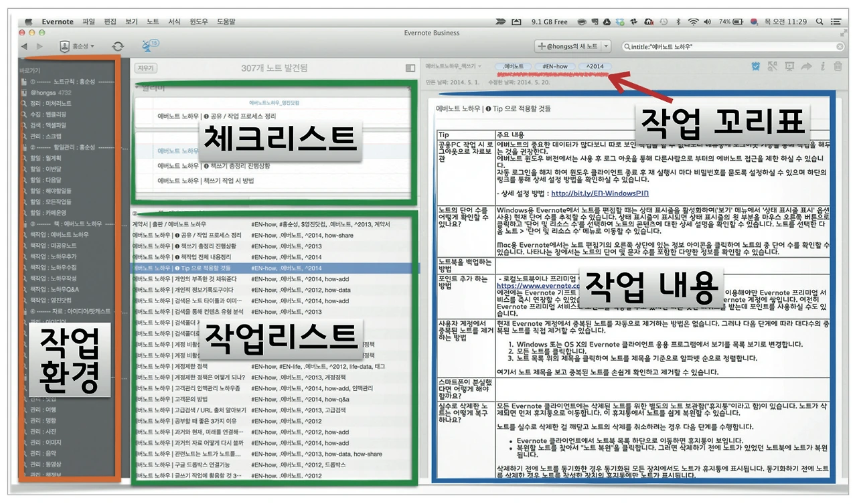
Task: Click the volume icon in menu bar
Action: tap(708, 21)
